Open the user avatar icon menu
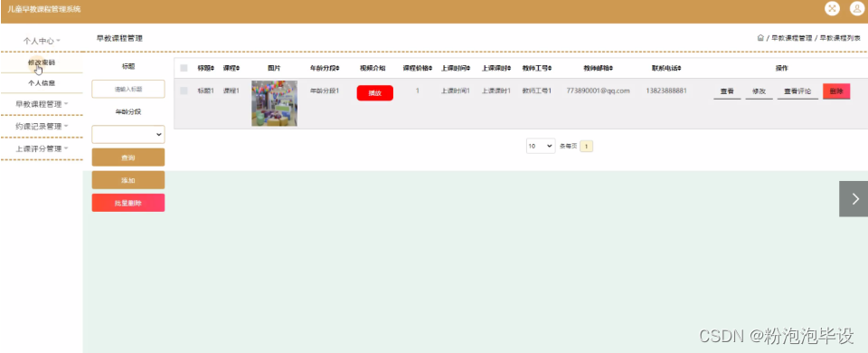 point(857,8)
